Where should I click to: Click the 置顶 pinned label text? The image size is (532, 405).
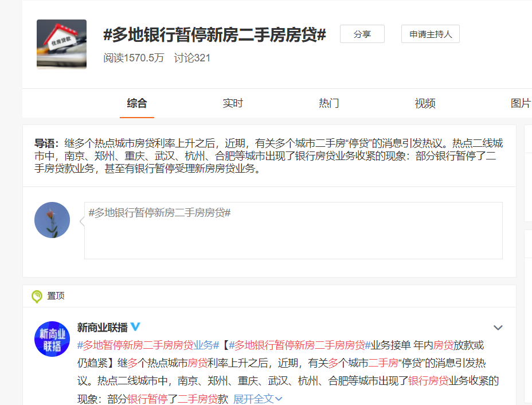(56, 296)
